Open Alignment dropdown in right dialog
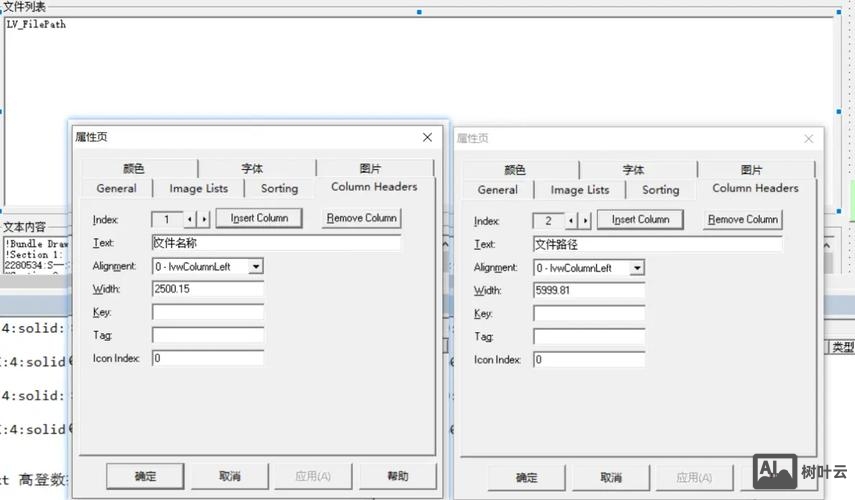 [x=637, y=269]
